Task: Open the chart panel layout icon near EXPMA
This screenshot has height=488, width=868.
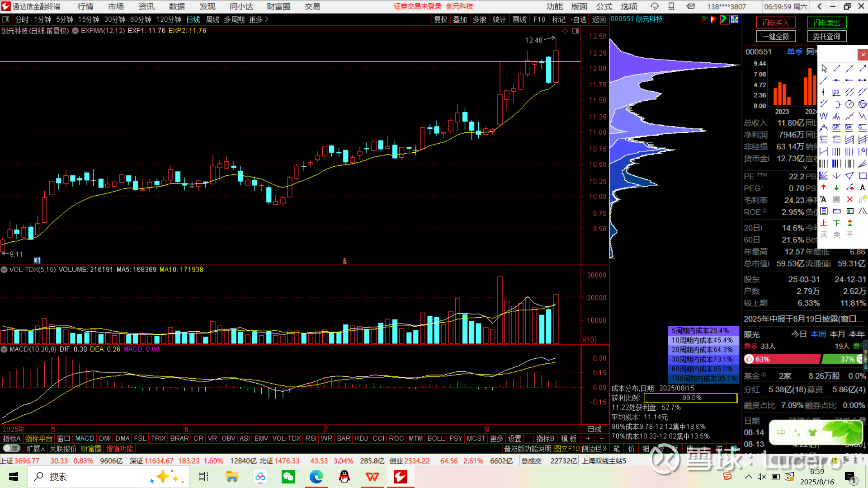Action: [x=575, y=31]
